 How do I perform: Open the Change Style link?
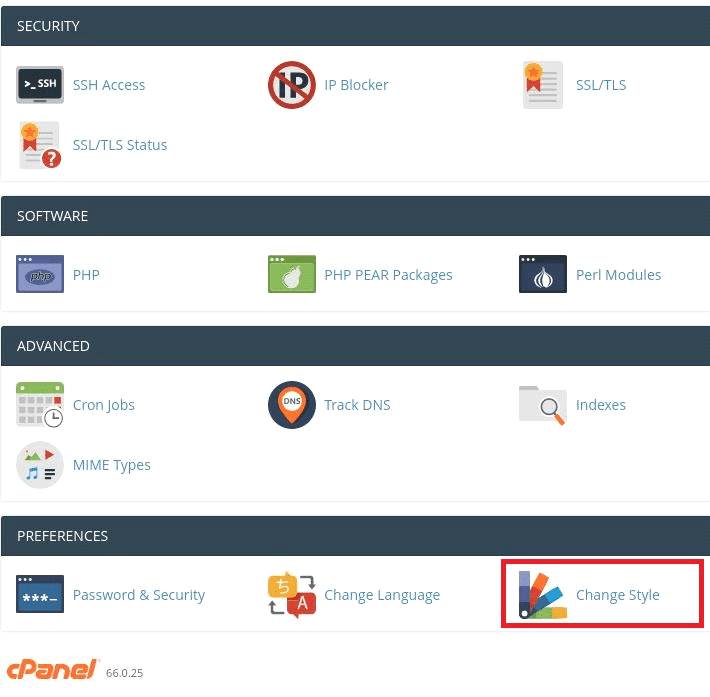click(618, 595)
